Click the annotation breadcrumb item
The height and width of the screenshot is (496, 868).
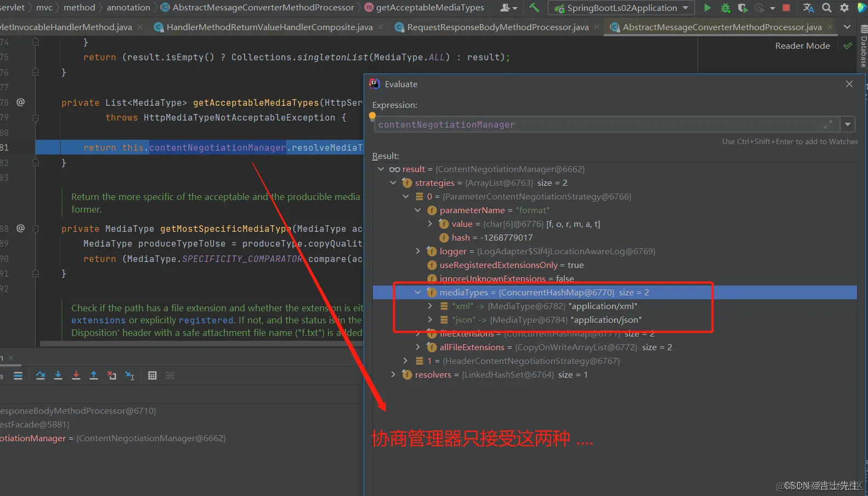coord(128,8)
